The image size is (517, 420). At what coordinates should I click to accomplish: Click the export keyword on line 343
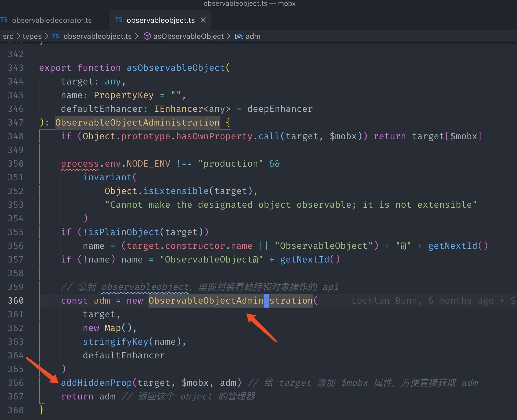pyautogui.click(x=55, y=68)
